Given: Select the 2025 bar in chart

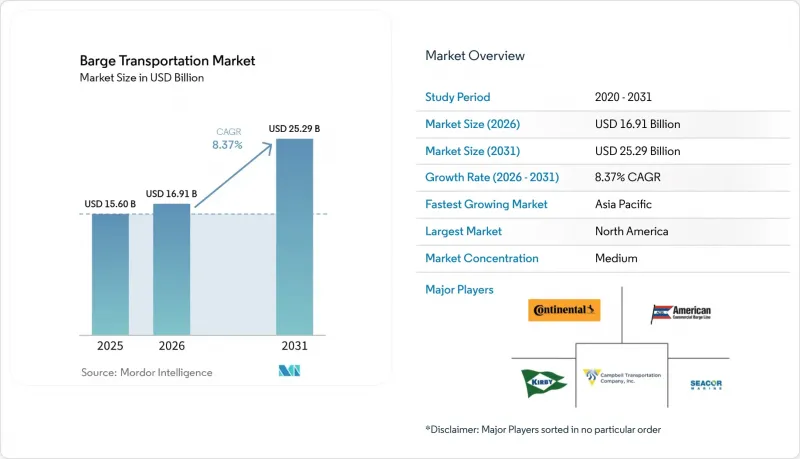Looking at the screenshot, I should point(110,274).
